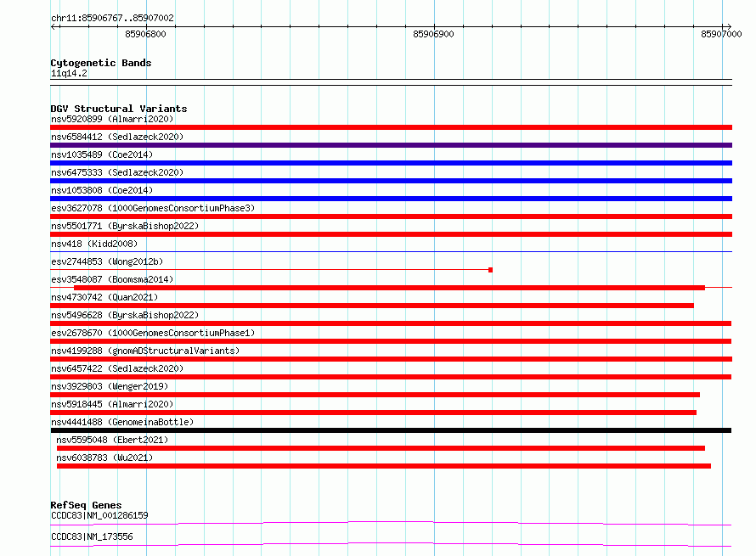The width and height of the screenshot is (756, 556).
Task: Select the 11q14.2 band label
Action: [x=69, y=73]
